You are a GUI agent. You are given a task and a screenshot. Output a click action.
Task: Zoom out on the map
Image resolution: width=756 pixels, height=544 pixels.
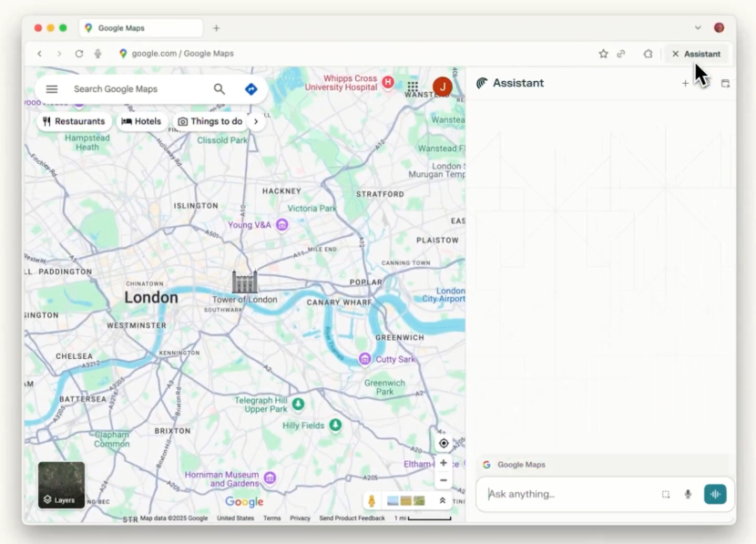[x=444, y=480]
